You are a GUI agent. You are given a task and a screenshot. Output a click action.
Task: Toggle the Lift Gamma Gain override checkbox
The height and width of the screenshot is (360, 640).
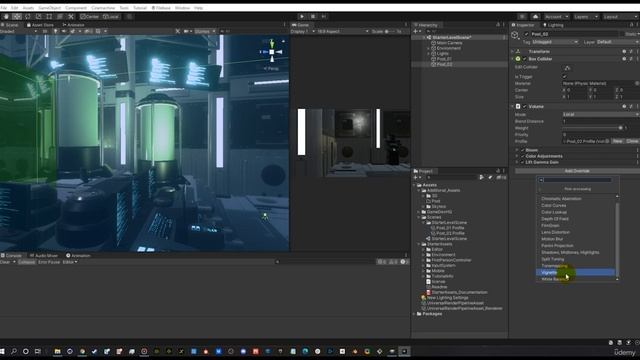tap(522, 162)
